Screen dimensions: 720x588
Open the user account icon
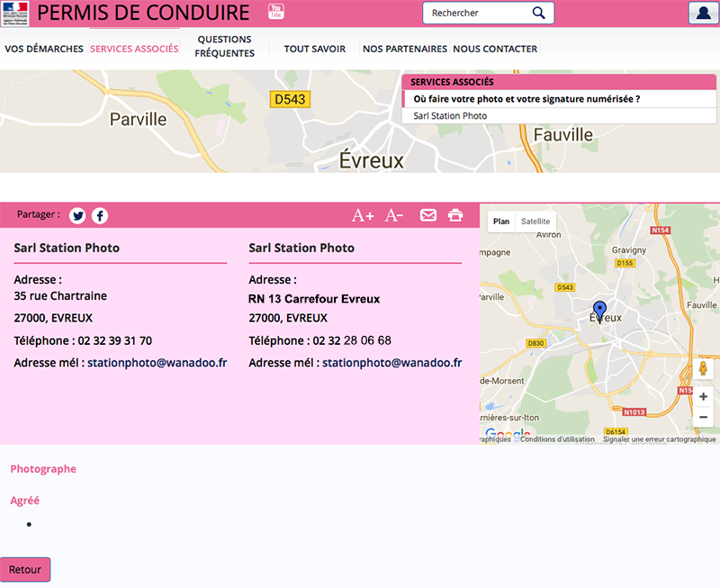pyautogui.click(x=703, y=13)
